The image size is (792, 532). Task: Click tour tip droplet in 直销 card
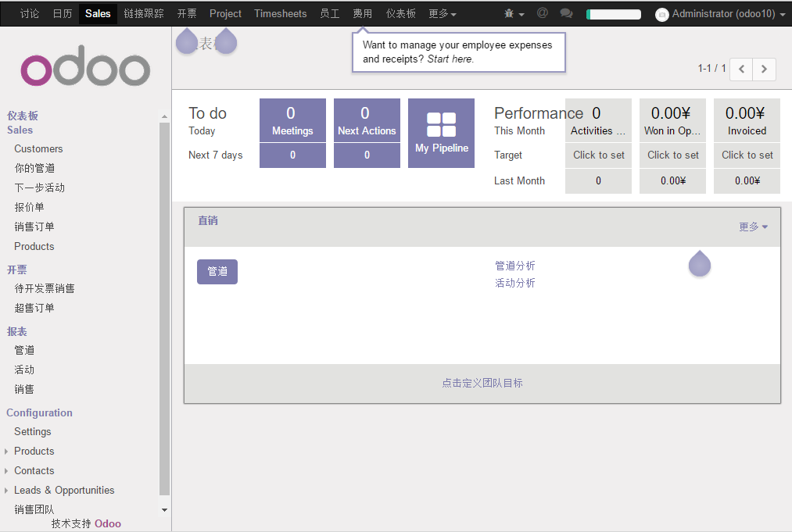tap(699, 264)
